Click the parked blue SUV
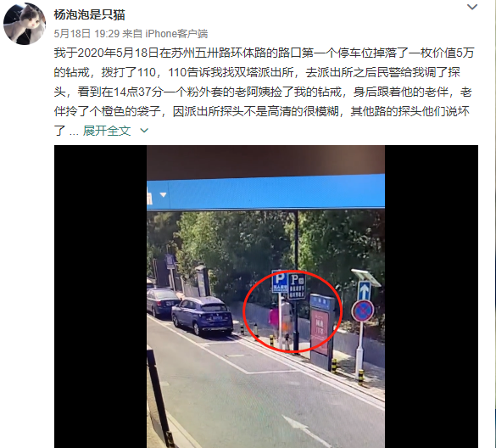The width and height of the screenshot is (496, 448). click(202, 316)
